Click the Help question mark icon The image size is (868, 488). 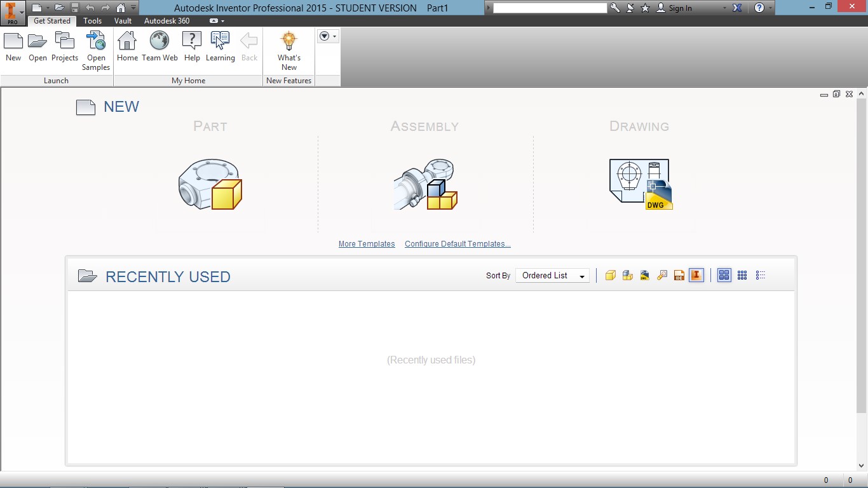pos(759,8)
